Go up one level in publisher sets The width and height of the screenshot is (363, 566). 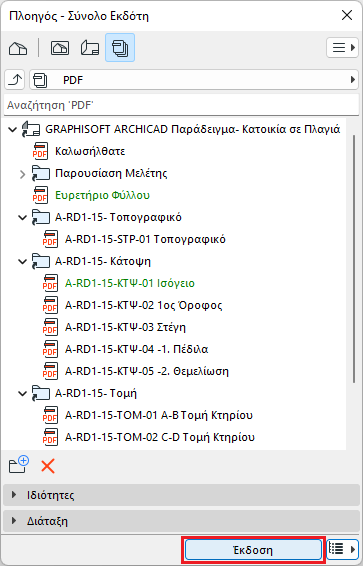click(15, 80)
